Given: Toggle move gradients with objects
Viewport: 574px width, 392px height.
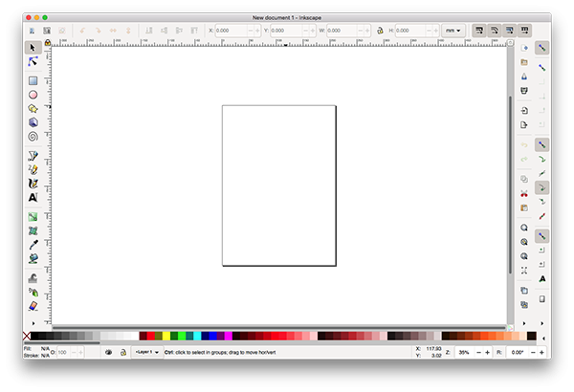Looking at the screenshot, I should pos(510,31).
